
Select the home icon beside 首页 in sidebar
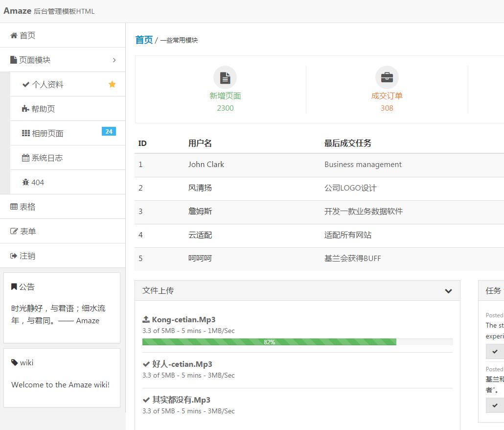tap(15, 35)
